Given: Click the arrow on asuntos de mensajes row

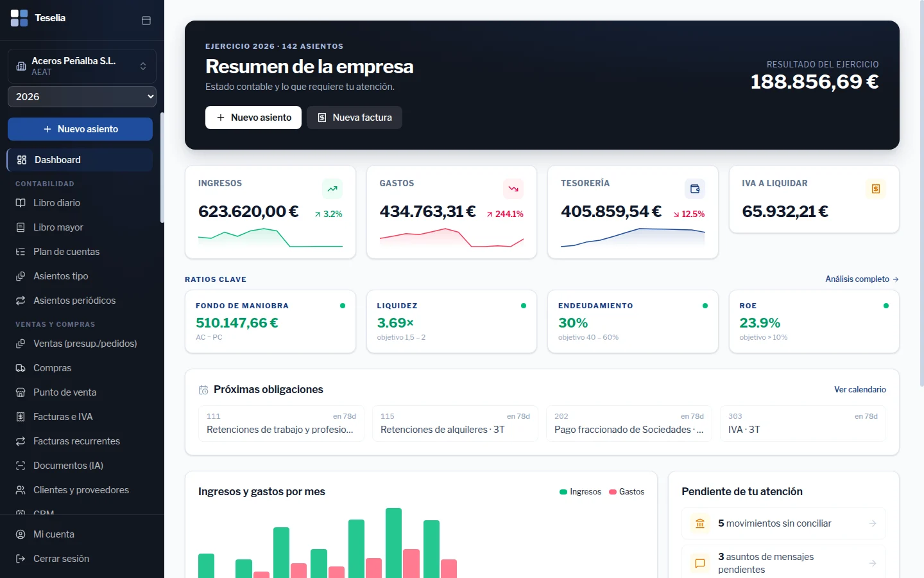Looking at the screenshot, I should (x=873, y=563).
